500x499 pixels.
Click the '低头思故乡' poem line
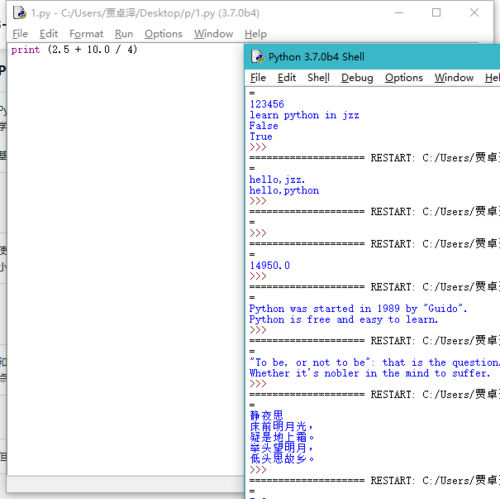[282, 459]
